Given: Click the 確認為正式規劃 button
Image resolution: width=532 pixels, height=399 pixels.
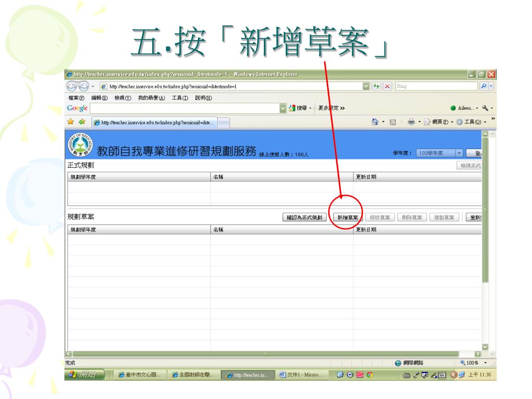Looking at the screenshot, I should [x=304, y=218].
